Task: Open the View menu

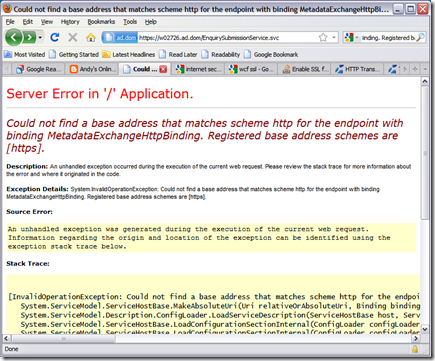Action: point(47,22)
